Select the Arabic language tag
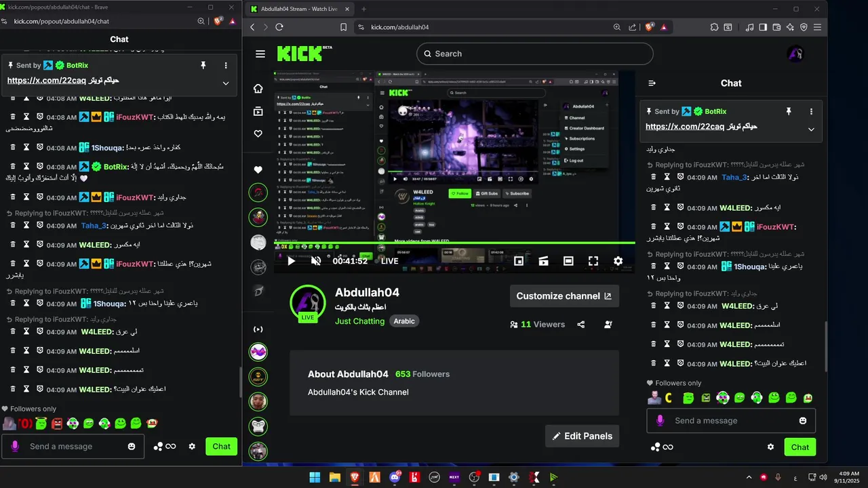Screen dimensions: 868x488 404,321
